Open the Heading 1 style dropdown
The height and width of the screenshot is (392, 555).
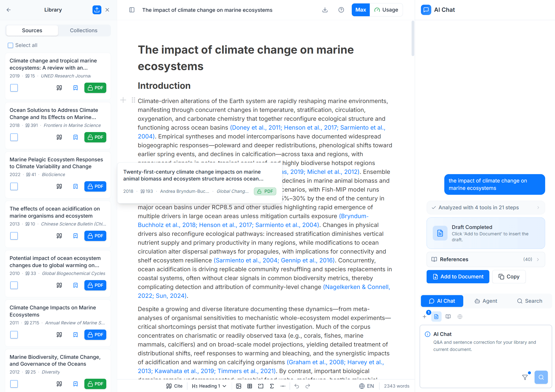click(x=209, y=386)
